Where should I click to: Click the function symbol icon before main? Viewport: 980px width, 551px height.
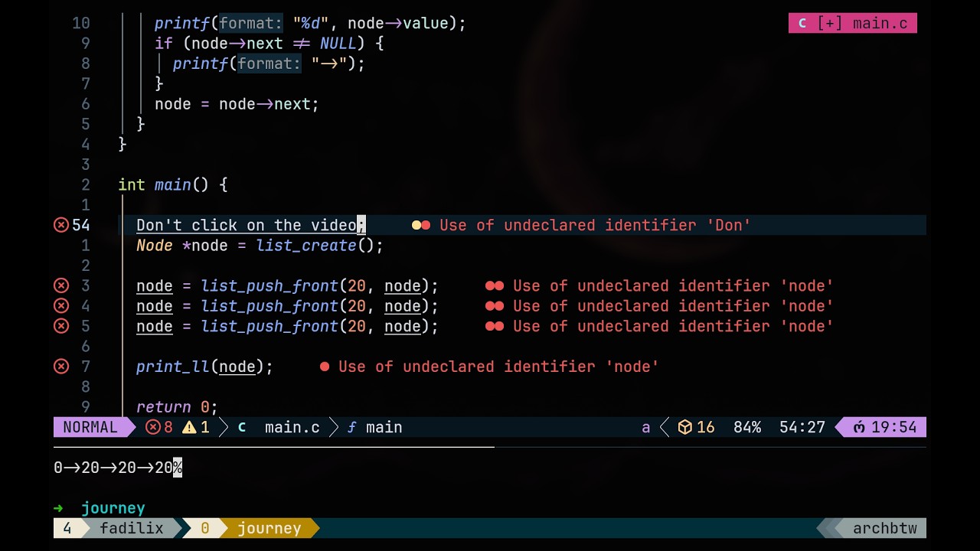click(351, 427)
